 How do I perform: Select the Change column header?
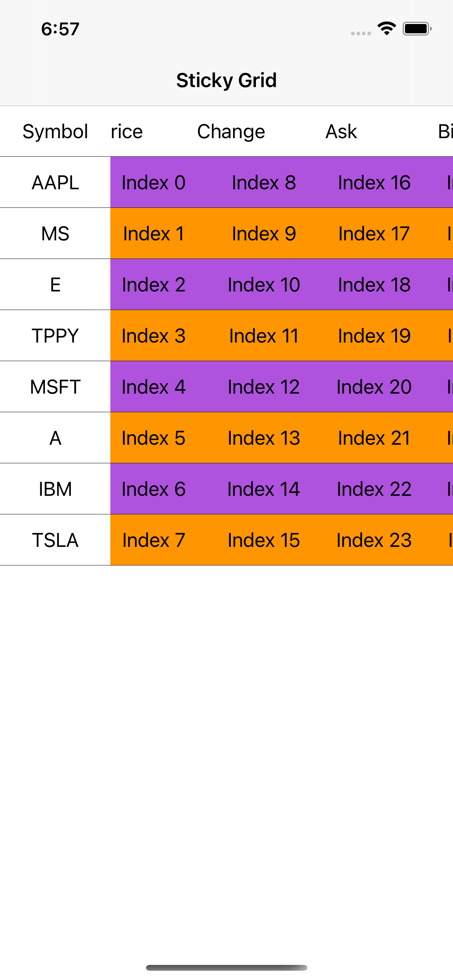231,132
